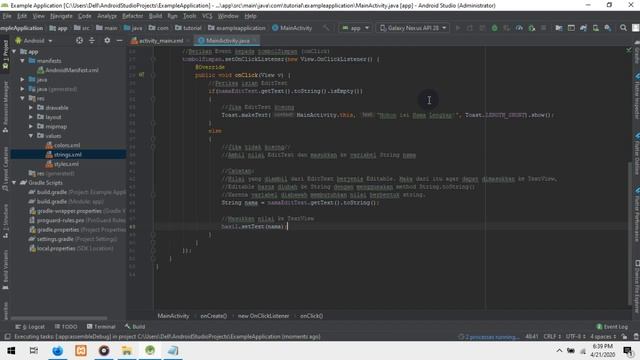The width and height of the screenshot is (640, 360).
Task: Select the MainActivity.java editor tab
Action: [x=226, y=41]
